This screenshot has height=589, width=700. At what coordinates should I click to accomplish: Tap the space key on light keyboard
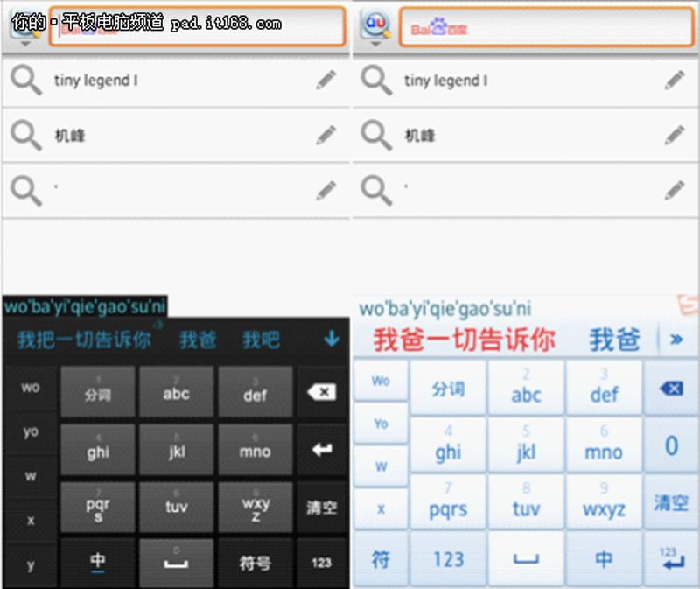pyautogui.click(x=526, y=559)
